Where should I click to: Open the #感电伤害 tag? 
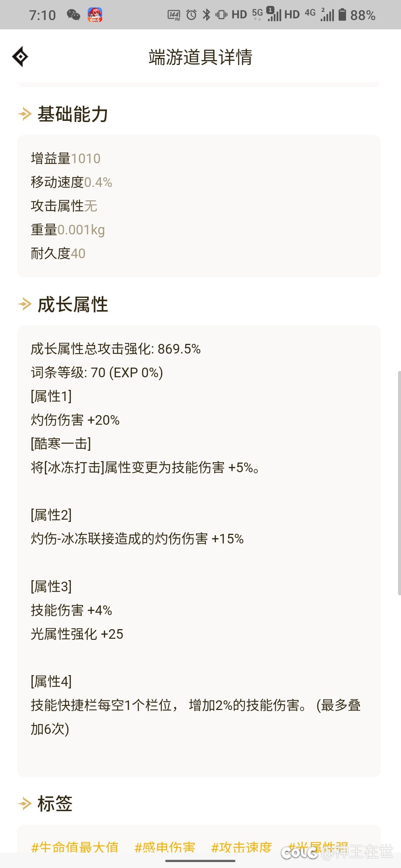(x=165, y=847)
